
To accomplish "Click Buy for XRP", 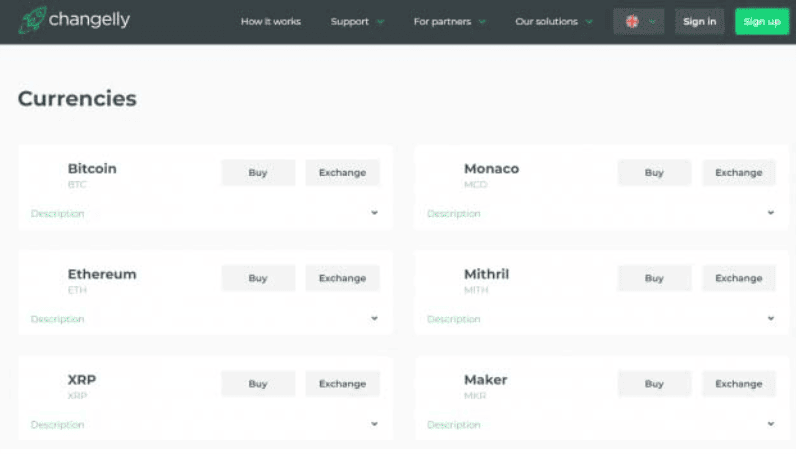I will coord(258,384).
